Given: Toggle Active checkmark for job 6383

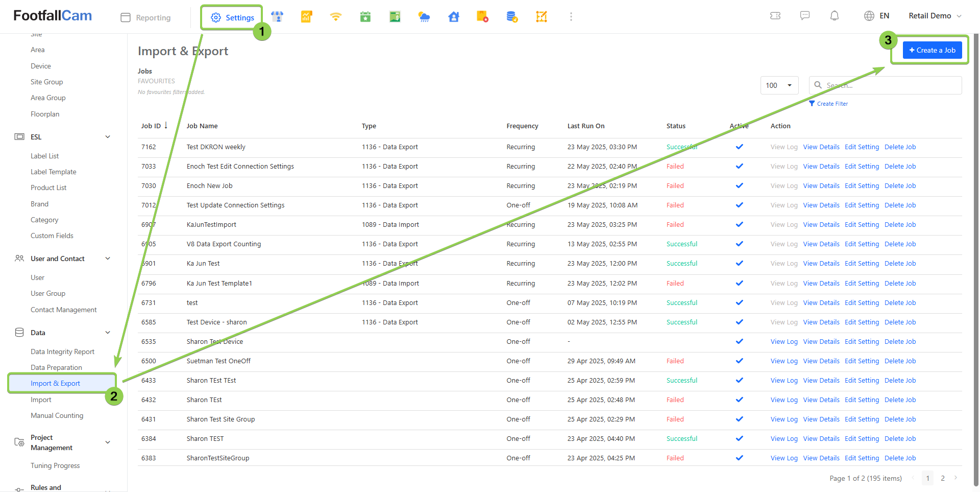Looking at the screenshot, I should click(x=739, y=458).
